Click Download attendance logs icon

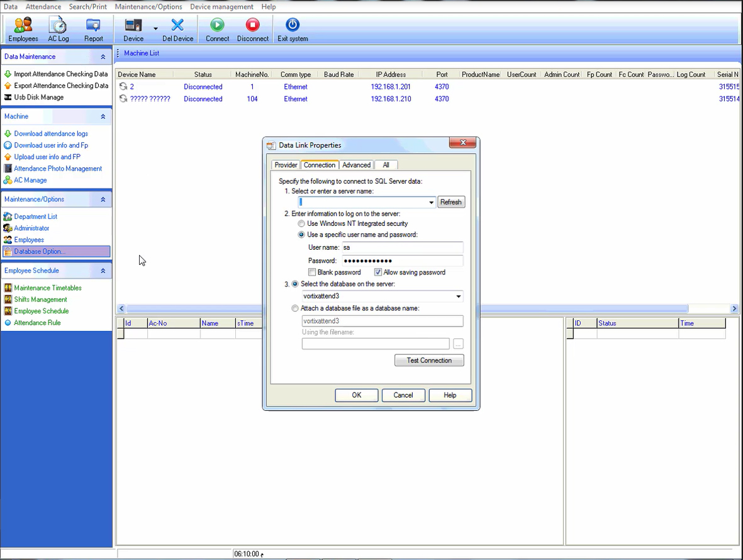8,133
